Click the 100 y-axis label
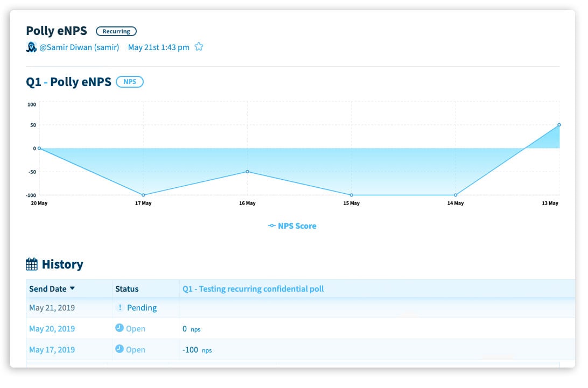 tap(32, 104)
